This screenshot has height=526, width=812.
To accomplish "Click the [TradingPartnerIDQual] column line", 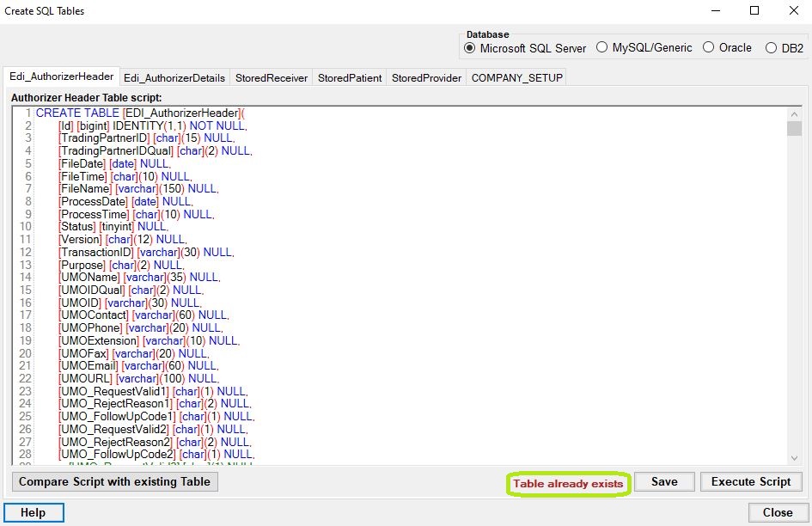I will tap(156, 150).
